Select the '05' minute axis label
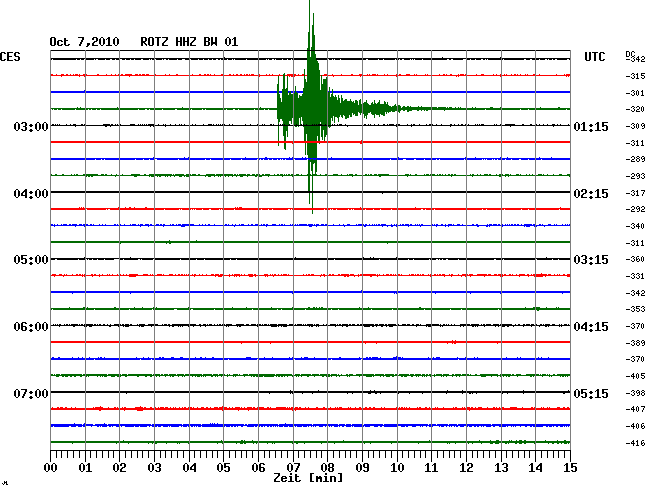Screen dimensions: 650x494 click(x=223, y=468)
